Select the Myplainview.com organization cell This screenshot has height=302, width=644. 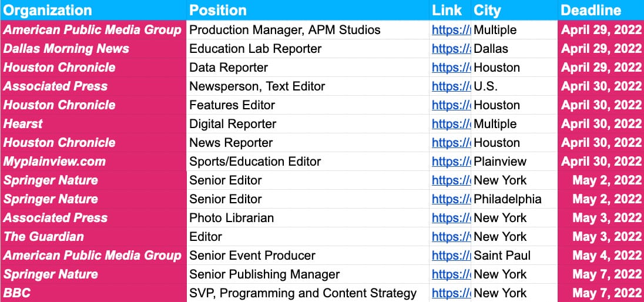point(55,162)
